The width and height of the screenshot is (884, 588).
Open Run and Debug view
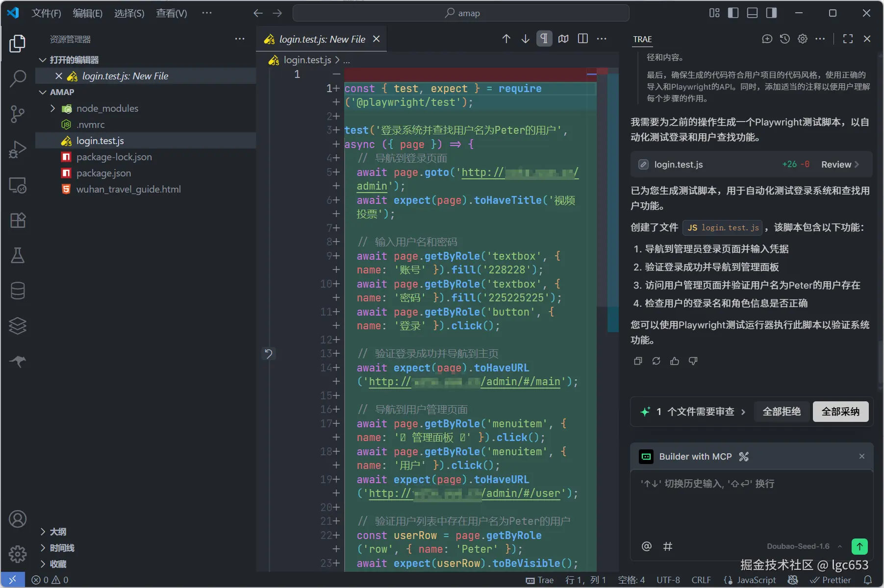[18, 149]
